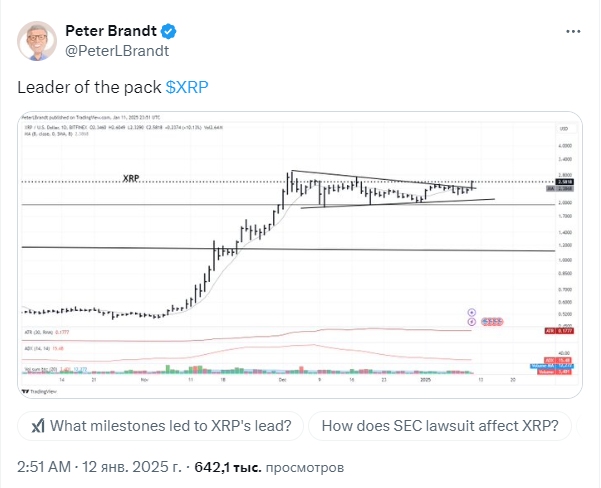Open the @PeterLBrandt handle link
This screenshot has height=488, width=601.
pyautogui.click(x=117, y=50)
